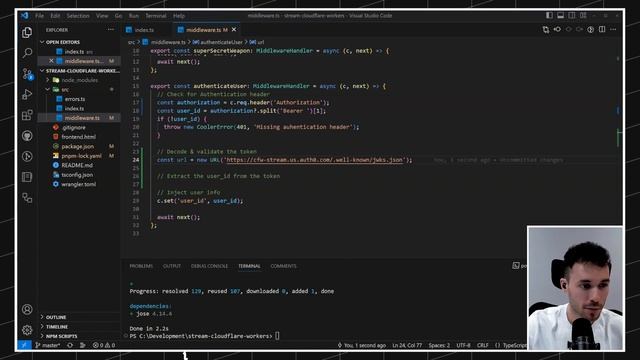Open the Accounts menu icon
The width and height of the screenshot is (640, 360).
point(27,309)
